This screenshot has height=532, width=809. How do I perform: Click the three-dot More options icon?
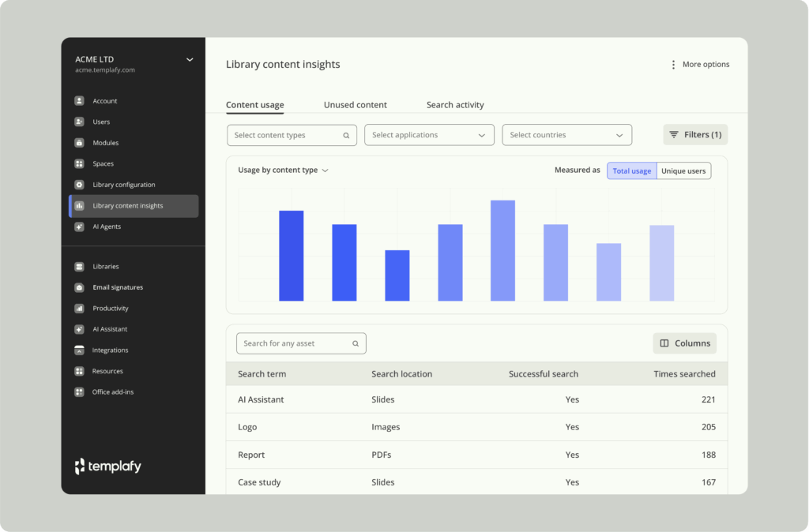pos(673,65)
